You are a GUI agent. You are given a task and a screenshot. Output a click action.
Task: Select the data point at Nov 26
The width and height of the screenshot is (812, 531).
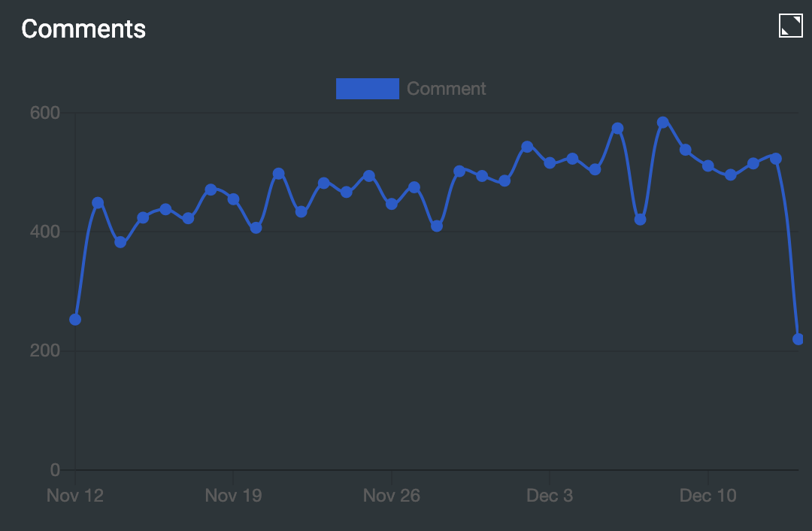tap(392, 204)
